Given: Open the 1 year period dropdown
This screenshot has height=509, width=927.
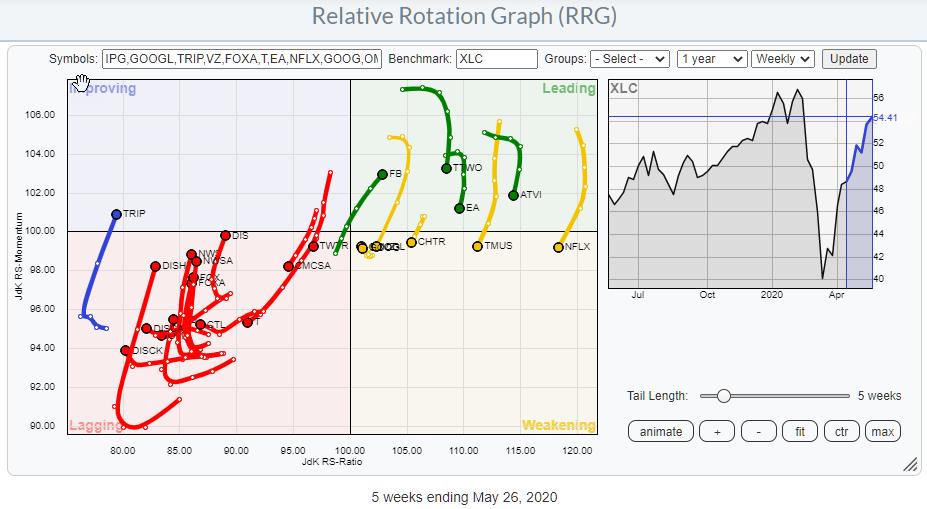Looking at the screenshot, I should 711,59.
